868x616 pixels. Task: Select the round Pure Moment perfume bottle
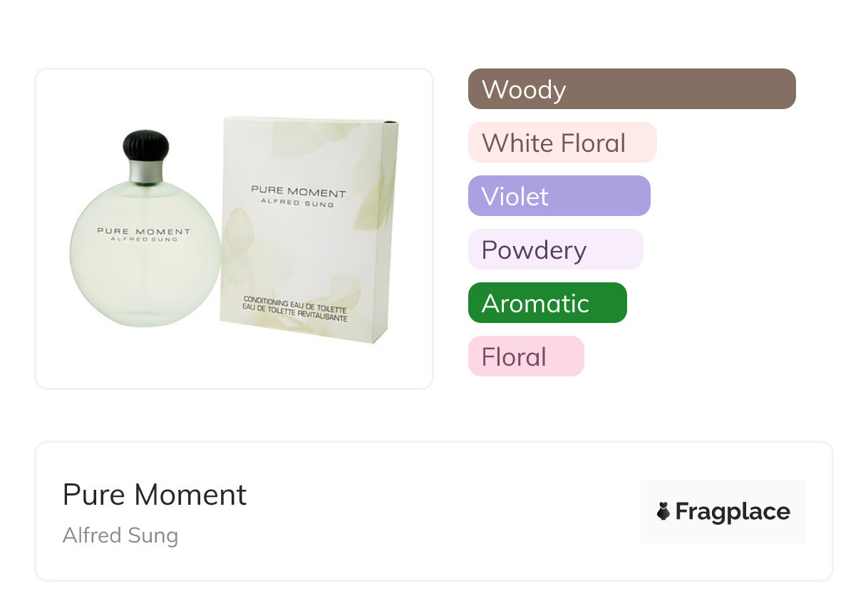click(145, 257)
